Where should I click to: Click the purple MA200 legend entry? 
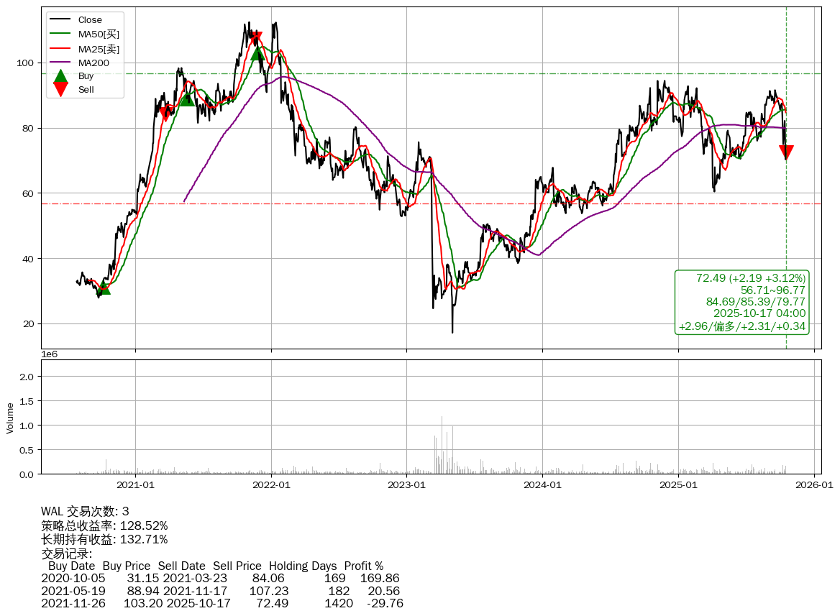coord(93,63)
